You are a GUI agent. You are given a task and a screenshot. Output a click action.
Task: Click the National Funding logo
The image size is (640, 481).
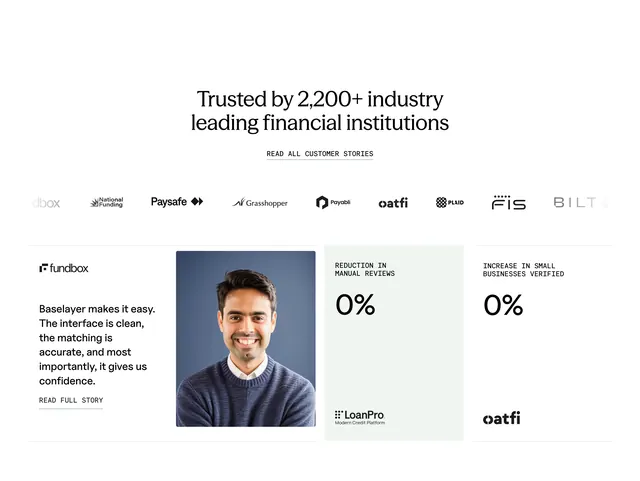click(x=107, y=202)
